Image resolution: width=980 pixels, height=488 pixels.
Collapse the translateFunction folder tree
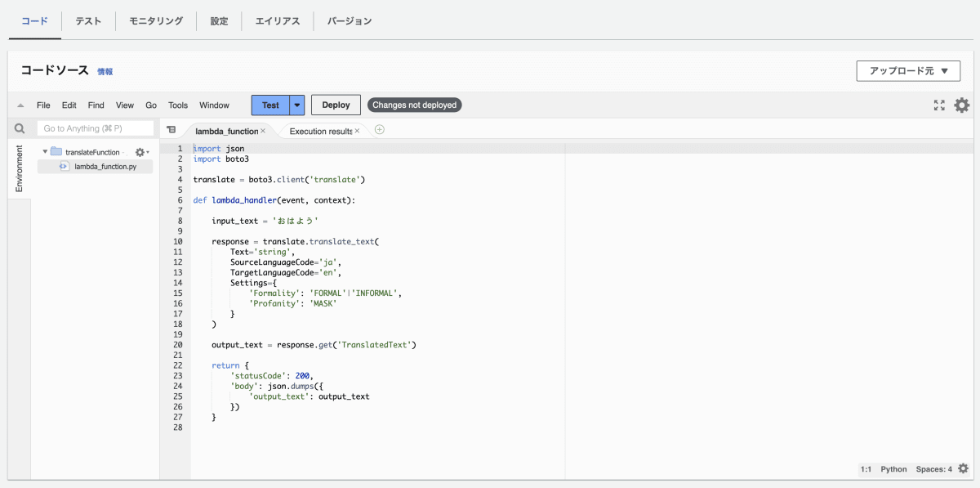45,152
